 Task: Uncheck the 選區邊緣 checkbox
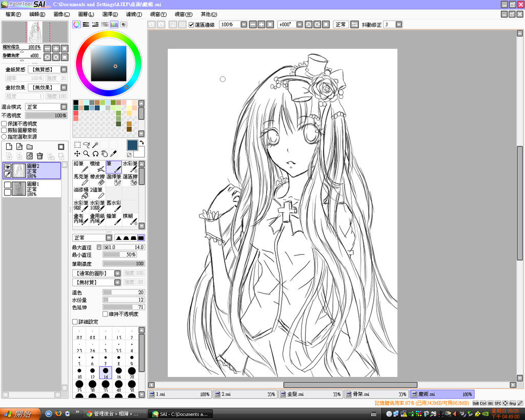(192, 25)
